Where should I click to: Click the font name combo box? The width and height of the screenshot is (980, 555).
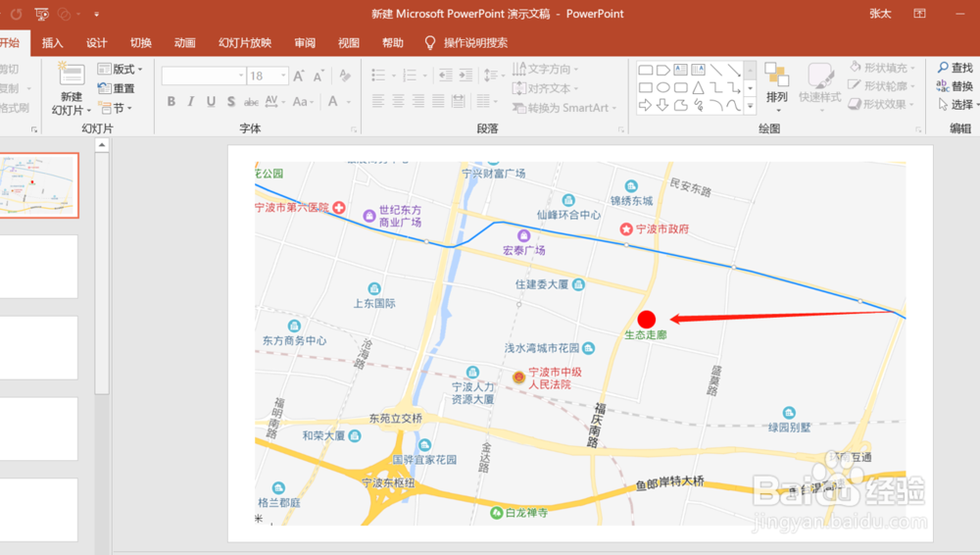(203, 76)
